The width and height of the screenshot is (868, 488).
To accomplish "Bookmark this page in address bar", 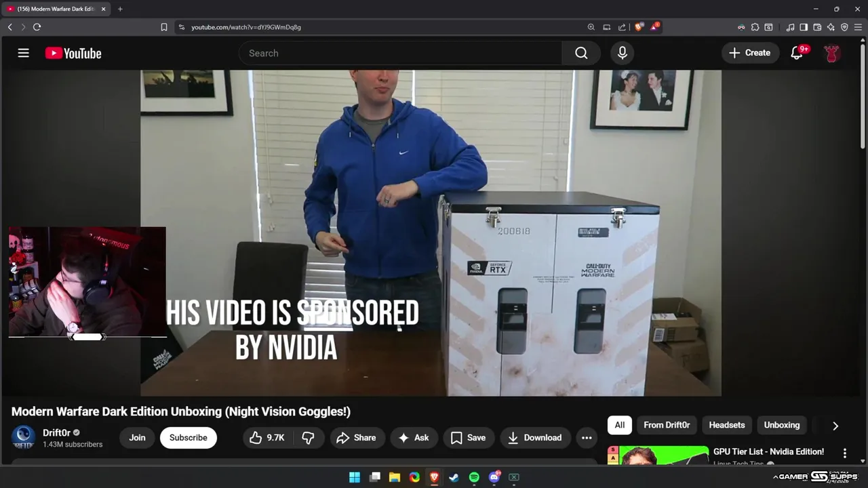I will pyautogui.click(x=163, y=27).
